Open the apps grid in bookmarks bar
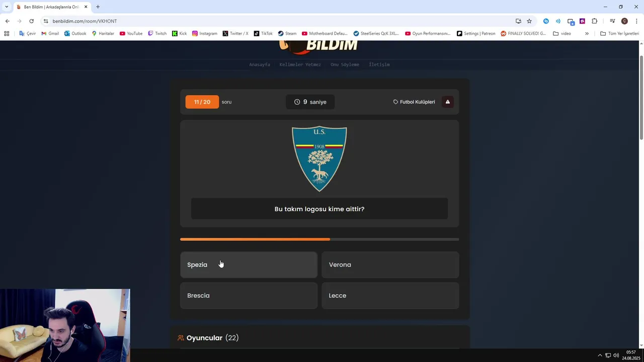644x362 pixels. [x=7, y=34]
